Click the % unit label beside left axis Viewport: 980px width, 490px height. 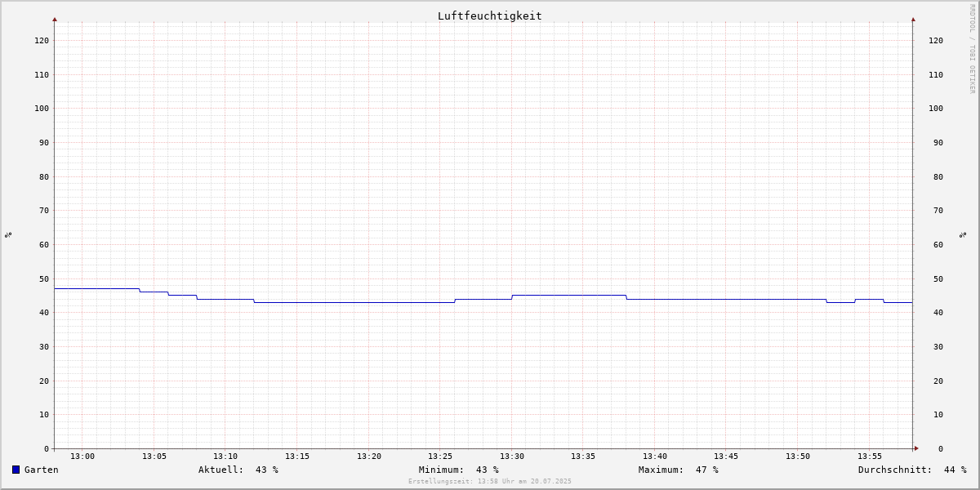(8, 234)
